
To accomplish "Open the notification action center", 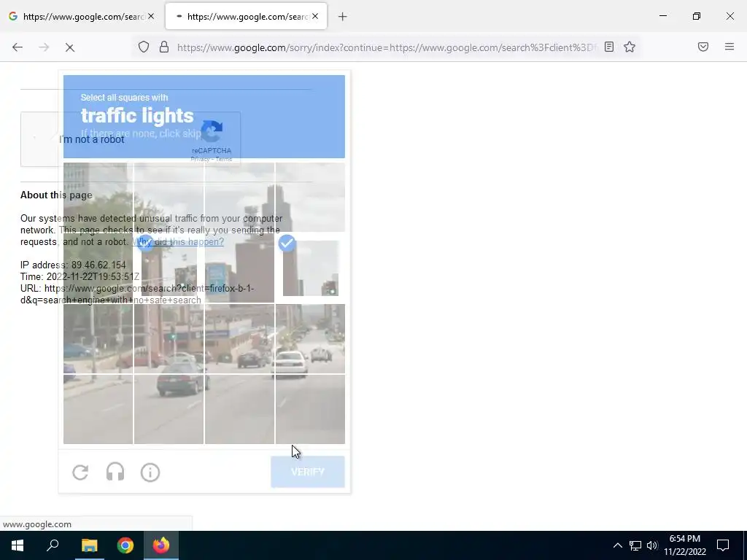I will (723, 545).
